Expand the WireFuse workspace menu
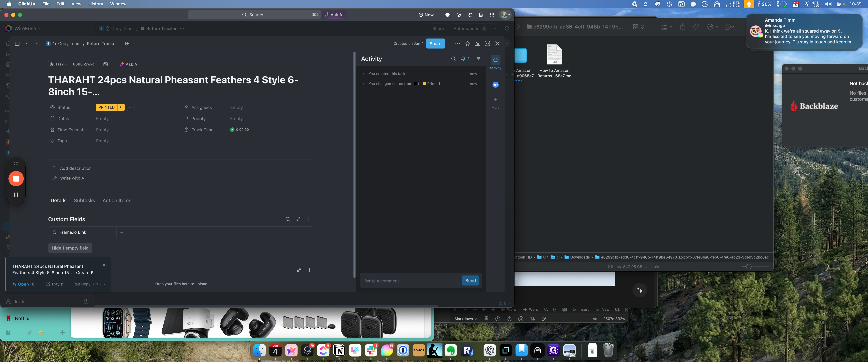The width and height of the screenshot is (868, 362). pos(23,28)
